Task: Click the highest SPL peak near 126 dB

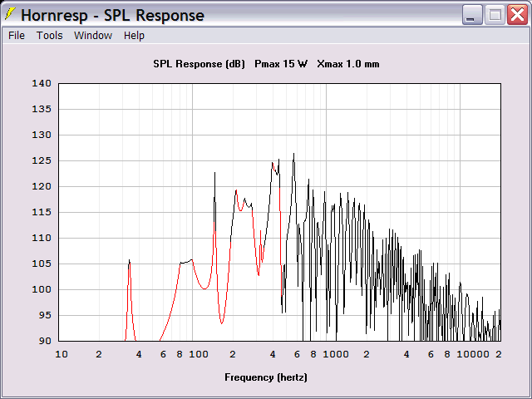Action: pyautogui.click(x=293, y=154)
